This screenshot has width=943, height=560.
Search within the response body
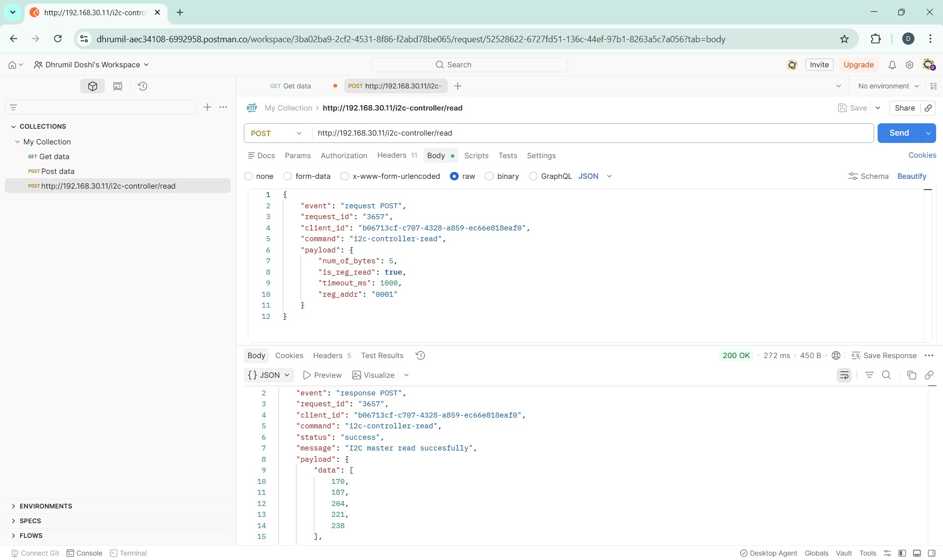886,375
